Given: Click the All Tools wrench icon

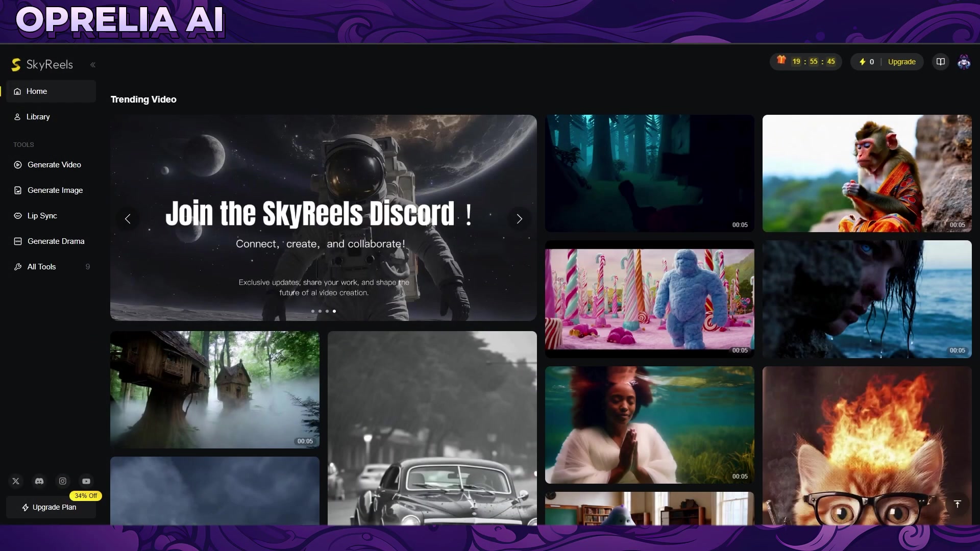Looking at the screenshot, I should click(18, 267).
